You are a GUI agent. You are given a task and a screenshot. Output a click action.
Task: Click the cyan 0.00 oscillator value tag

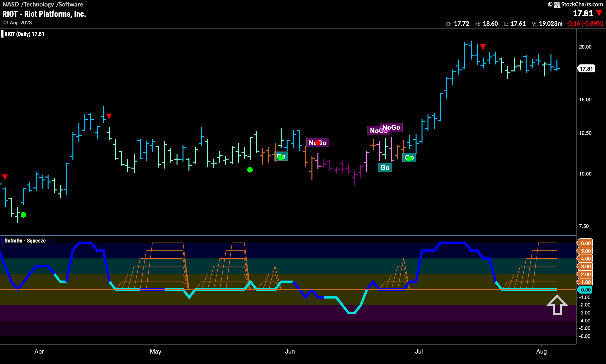click(x=585, y=290)
